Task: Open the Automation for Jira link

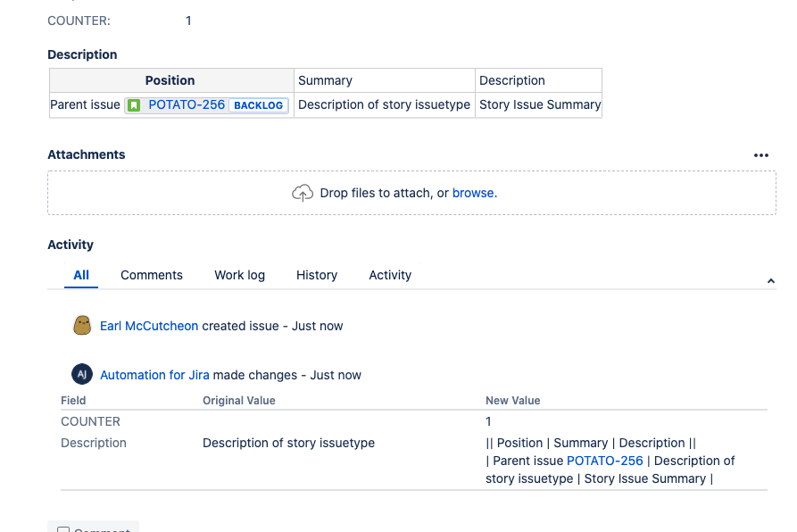Action: [154, 375]
